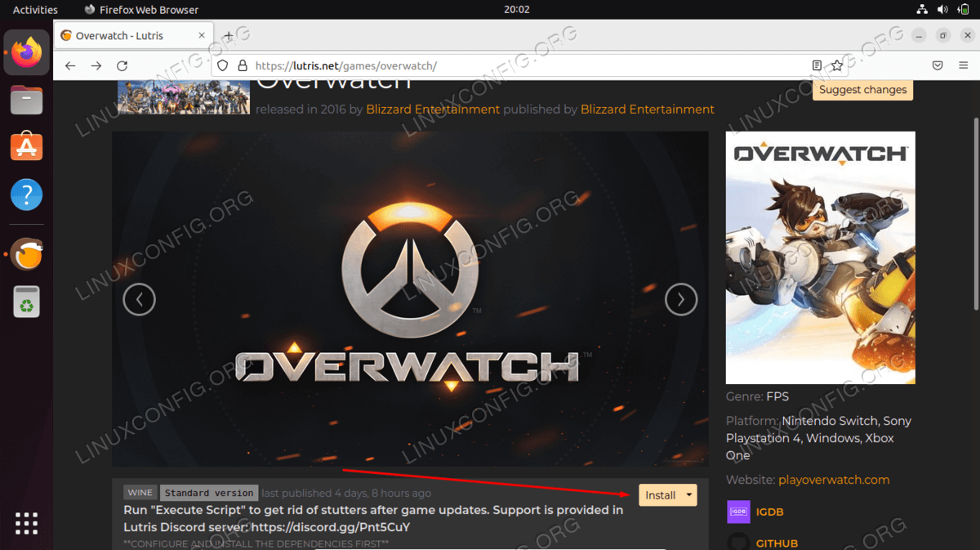The width and height of the screenshot is (980, 550).
Task: Click the Suggest changes button
Action: pos(862,90)
